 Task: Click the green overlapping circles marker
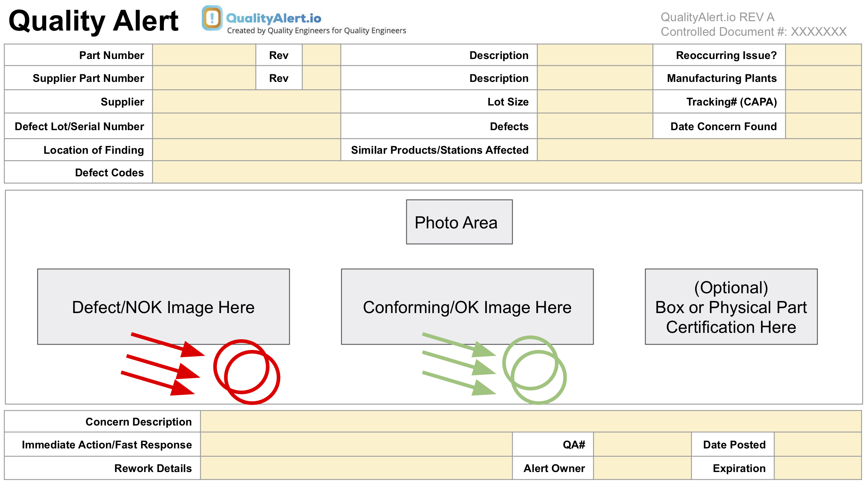click(534, 370)
